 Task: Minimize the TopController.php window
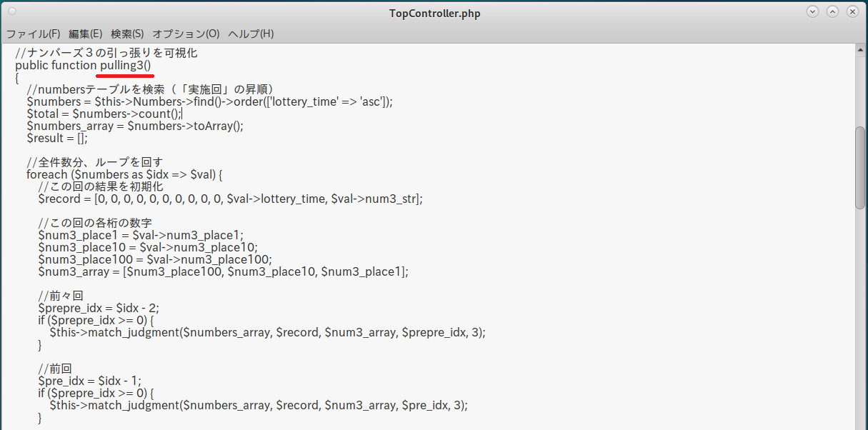click(x=813, y=11)
